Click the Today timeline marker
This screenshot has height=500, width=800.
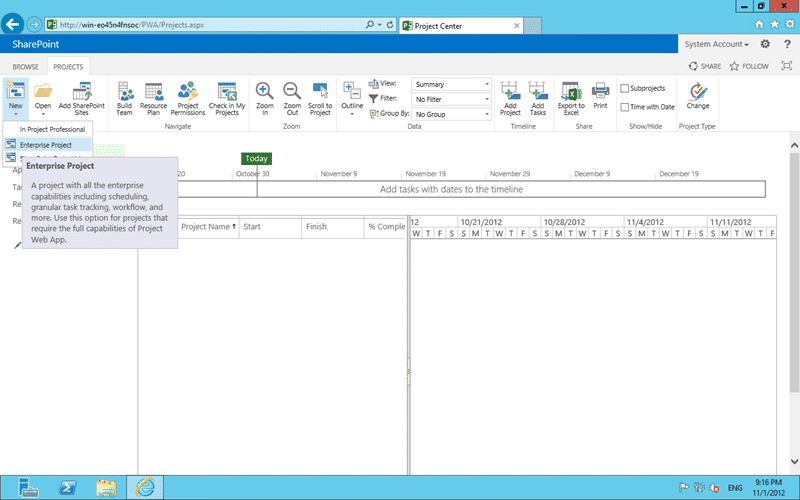tap(256, 159)
